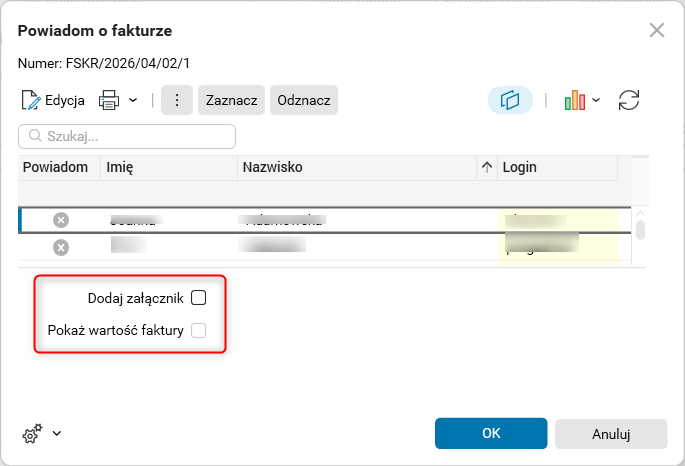
Task: Expand the settings gear dropdown arrow
Action: [x=57, y=433]
